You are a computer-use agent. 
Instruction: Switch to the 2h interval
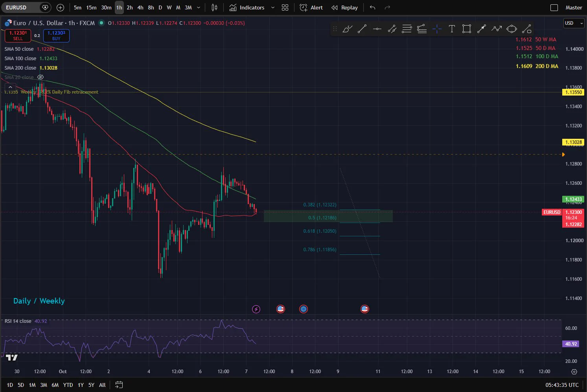(130, 7)
